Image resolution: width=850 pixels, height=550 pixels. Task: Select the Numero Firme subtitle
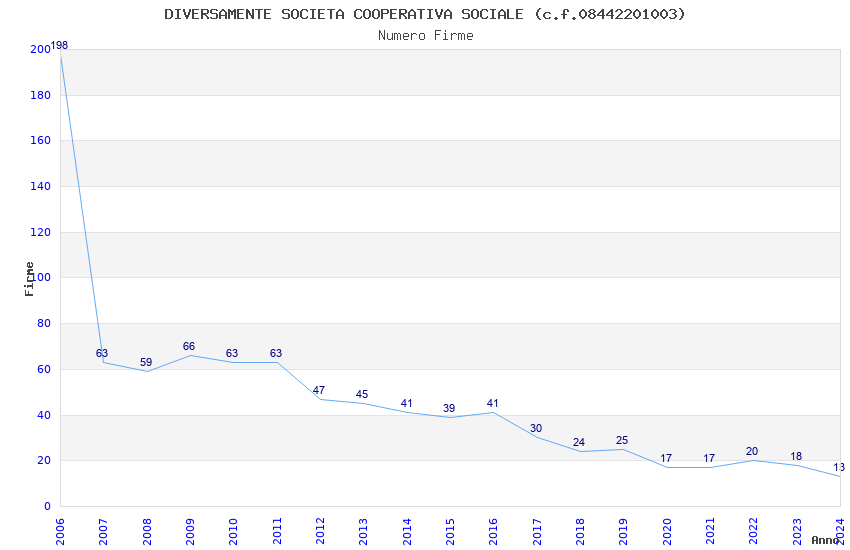[426, 36]
